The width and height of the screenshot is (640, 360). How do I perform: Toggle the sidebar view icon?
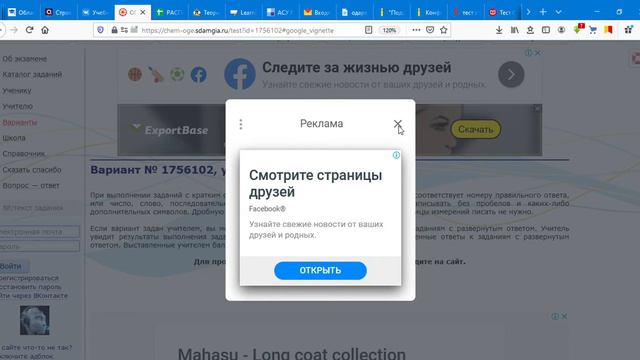tap(546, 30)
